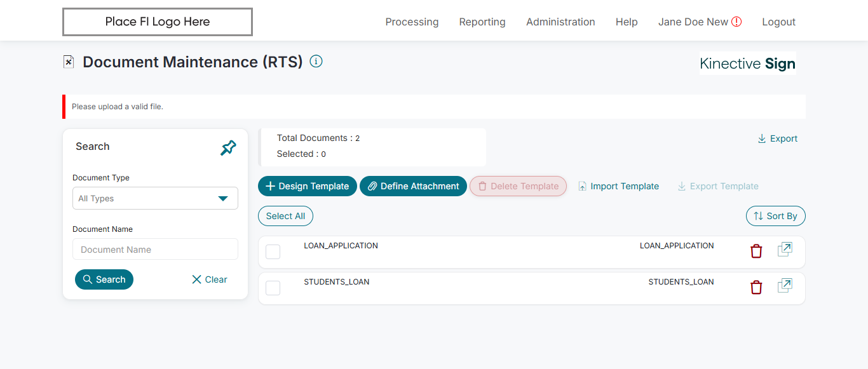The width and height of the screenshot is (868, 369).
Task: Open the Processing menu
Action: coord(412,22)
